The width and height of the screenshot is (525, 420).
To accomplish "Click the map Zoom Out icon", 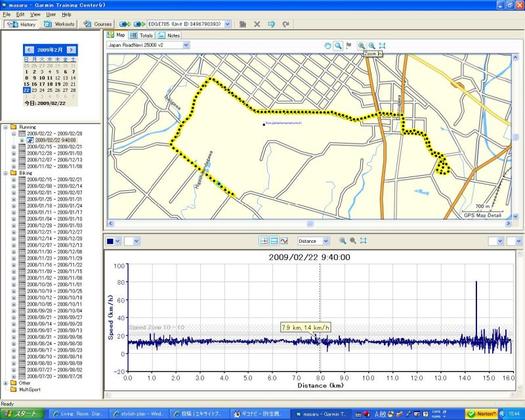I will 371,46.
